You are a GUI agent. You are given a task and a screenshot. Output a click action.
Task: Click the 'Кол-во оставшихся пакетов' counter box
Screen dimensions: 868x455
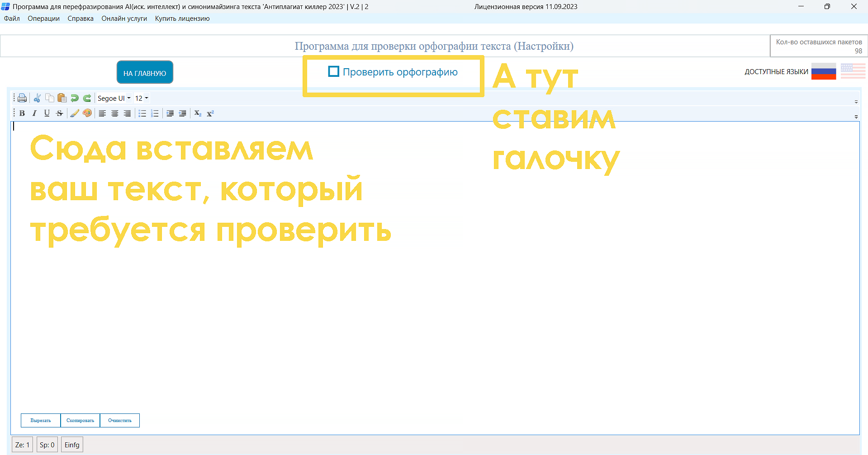pos(819,46)
